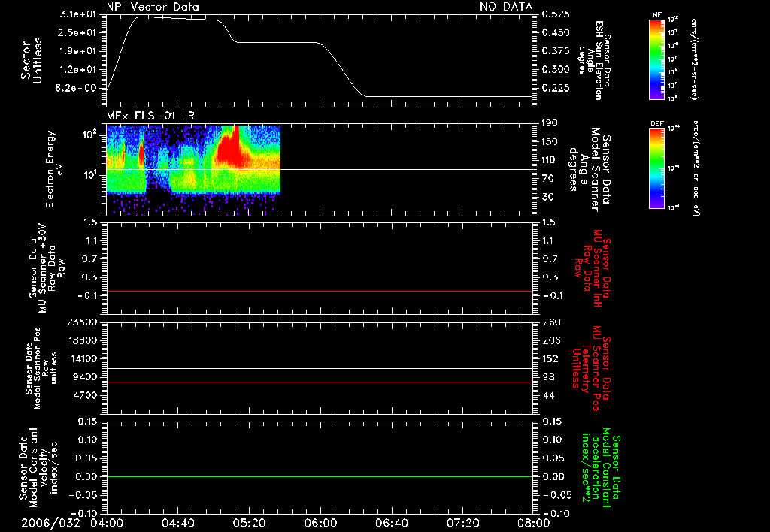Click the 14100 scanner position tick value

(x=82, y=358)
